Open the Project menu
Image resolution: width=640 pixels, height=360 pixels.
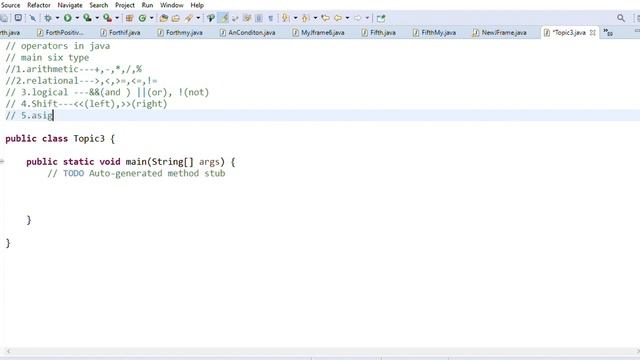point(124,5)
